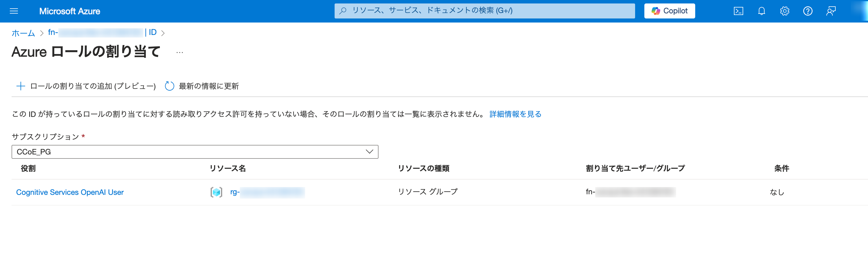Open the help question mark menu
Image resolution: width=868 pixels, height=280 pixels.
808,11
